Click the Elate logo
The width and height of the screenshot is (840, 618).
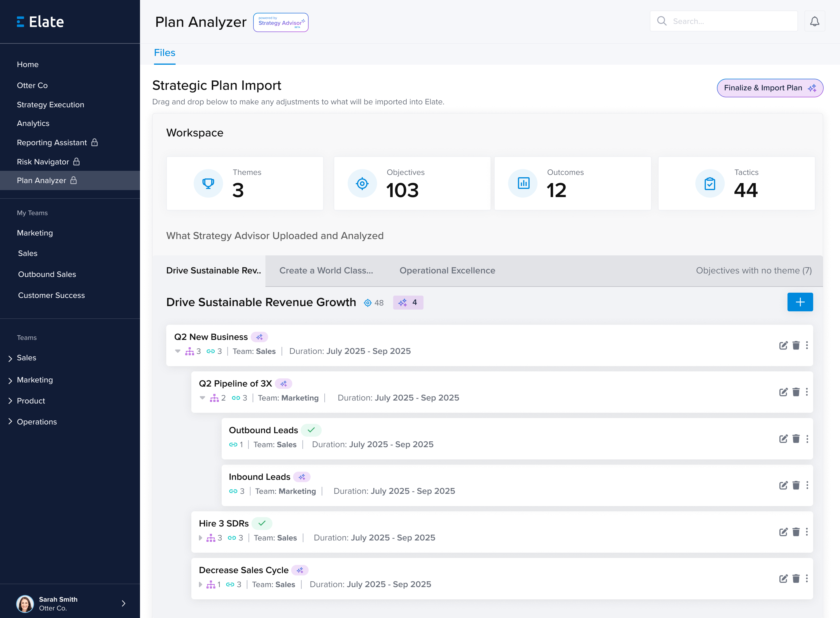point(41,22)
